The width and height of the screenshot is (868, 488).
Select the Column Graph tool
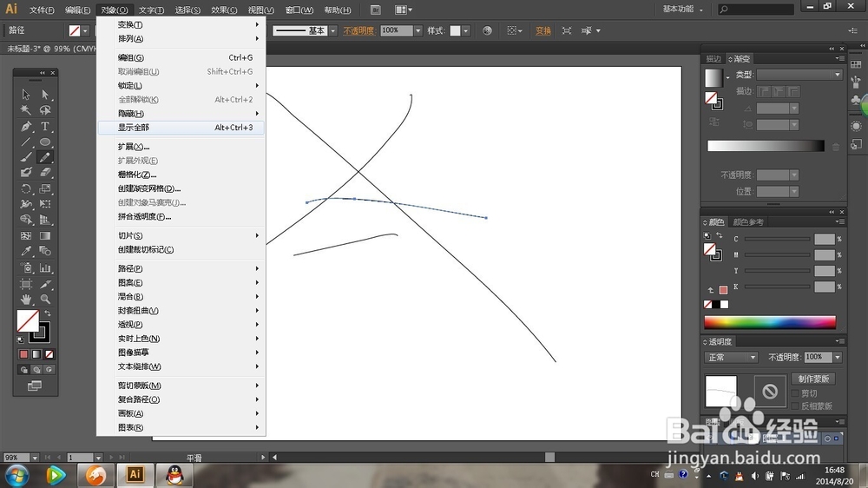click(45, 268)
